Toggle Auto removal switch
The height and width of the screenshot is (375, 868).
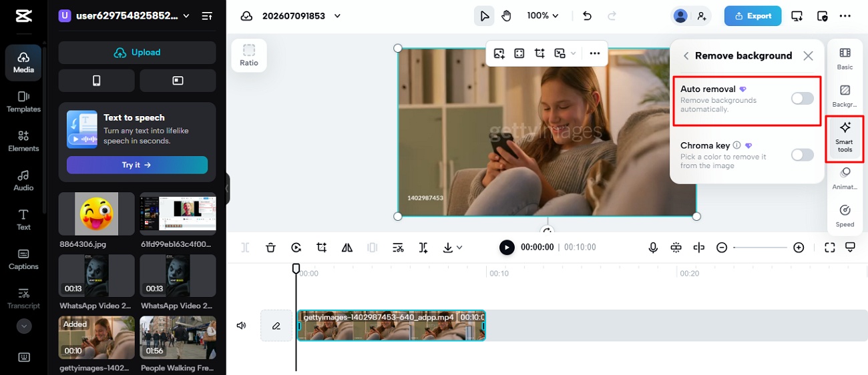pyautogui.click(x=803, y=99)
